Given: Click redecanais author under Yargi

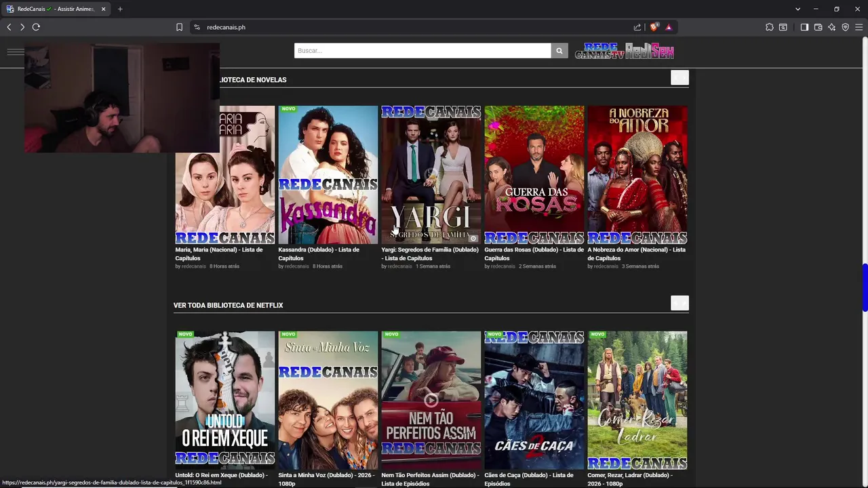Looking at the screenshot, I should coord(399,266).
